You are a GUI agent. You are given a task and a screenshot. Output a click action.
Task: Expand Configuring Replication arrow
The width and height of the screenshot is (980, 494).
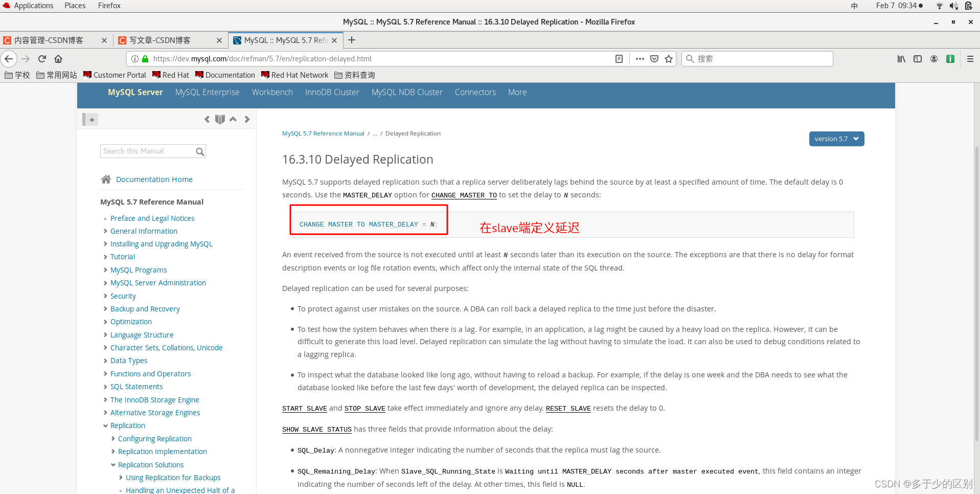coord(113,439)
